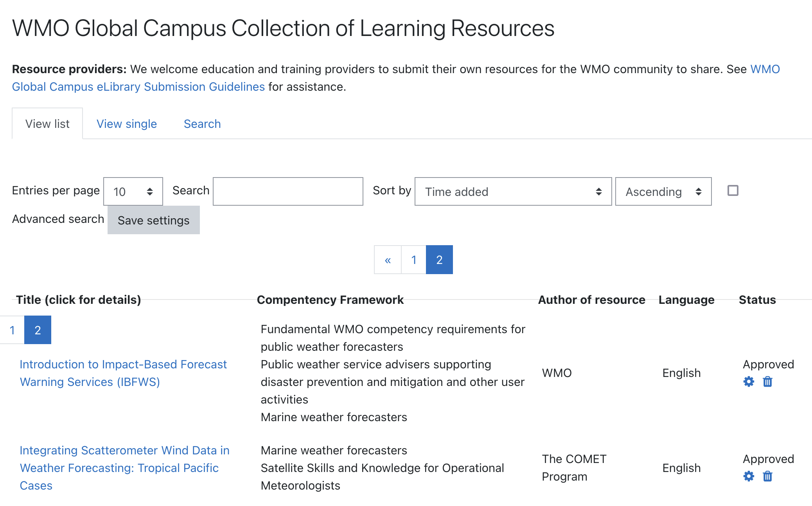The height and width of the screenshot is (506, 812).
Task: Select page 2 in top pagination
Action: 439,260
